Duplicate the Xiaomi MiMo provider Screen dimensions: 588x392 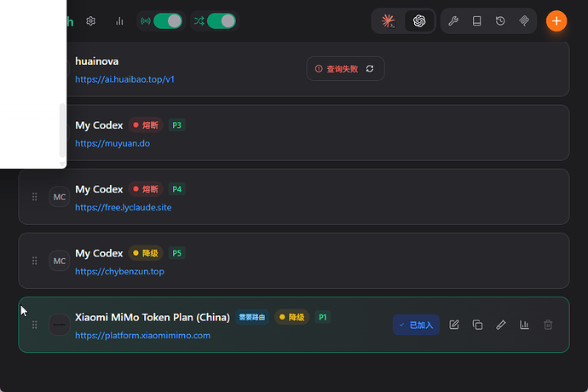pyautogui.click(x=477, y=325)
